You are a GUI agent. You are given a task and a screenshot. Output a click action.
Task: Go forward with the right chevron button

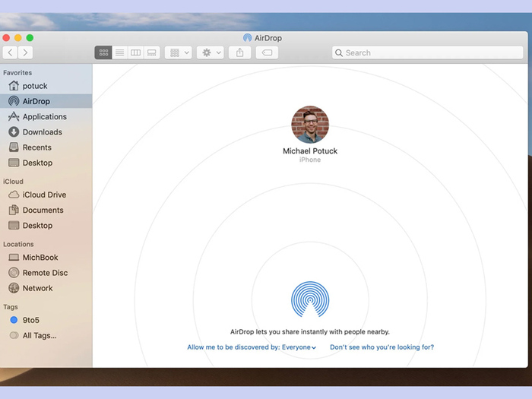(25, 52)
